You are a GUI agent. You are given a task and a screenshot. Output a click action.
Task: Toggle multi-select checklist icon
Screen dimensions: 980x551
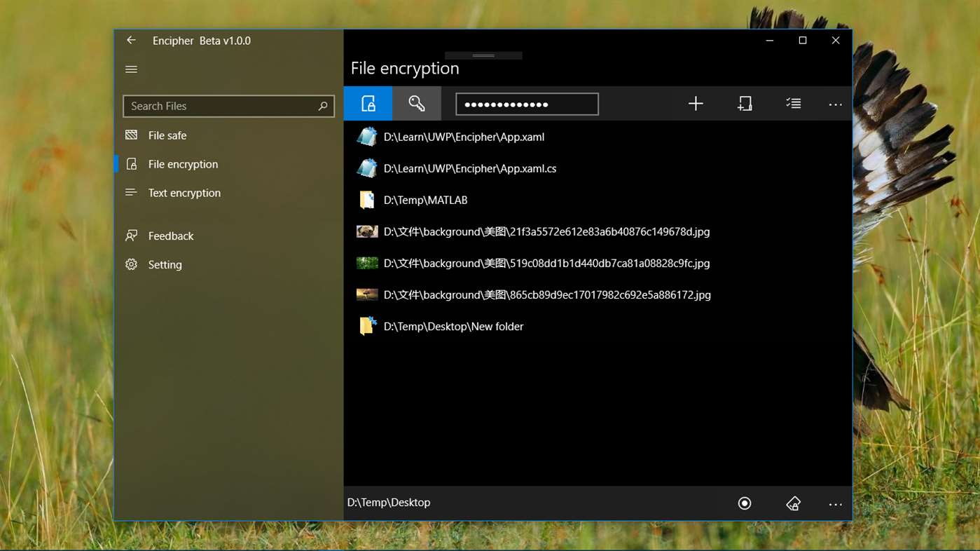click(x=793, y=104)
